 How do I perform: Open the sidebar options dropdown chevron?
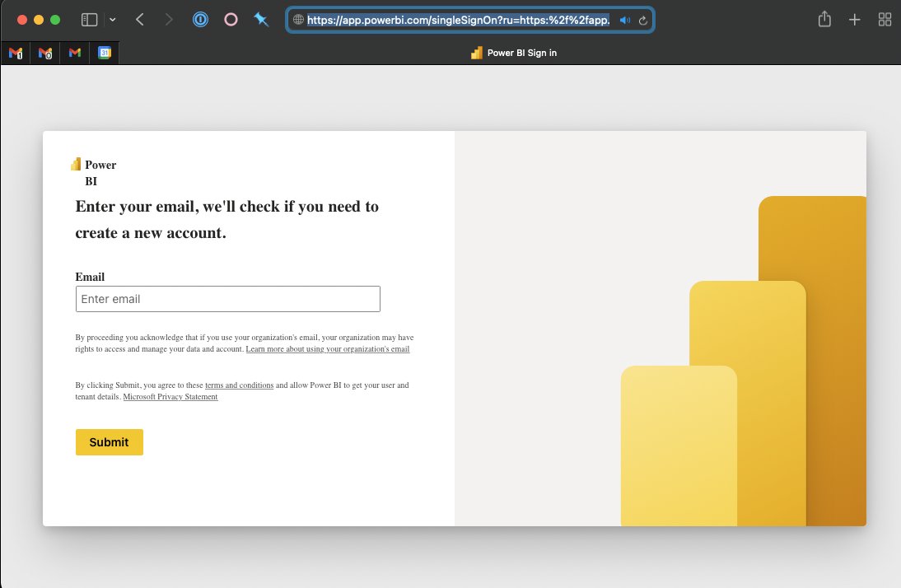[113, 20]
